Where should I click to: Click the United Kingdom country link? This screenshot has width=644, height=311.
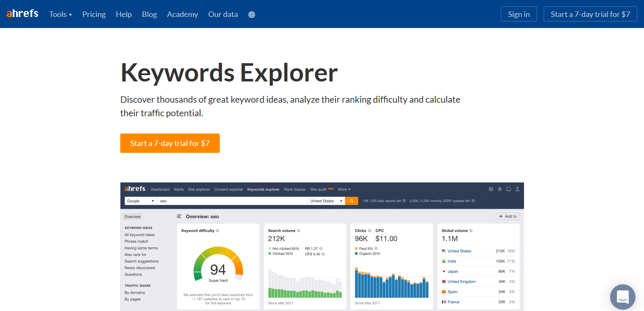pos(462,282)
